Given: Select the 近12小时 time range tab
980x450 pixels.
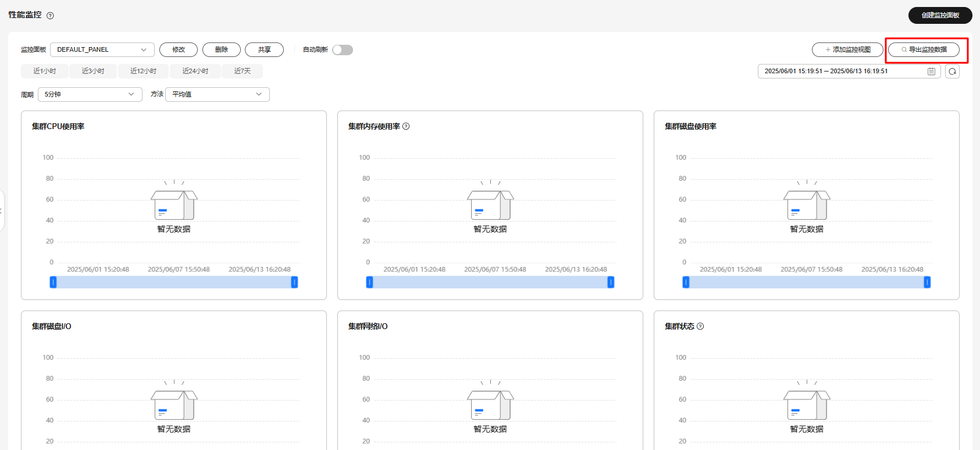Looking at the screenshot, I should click(143, 71).
